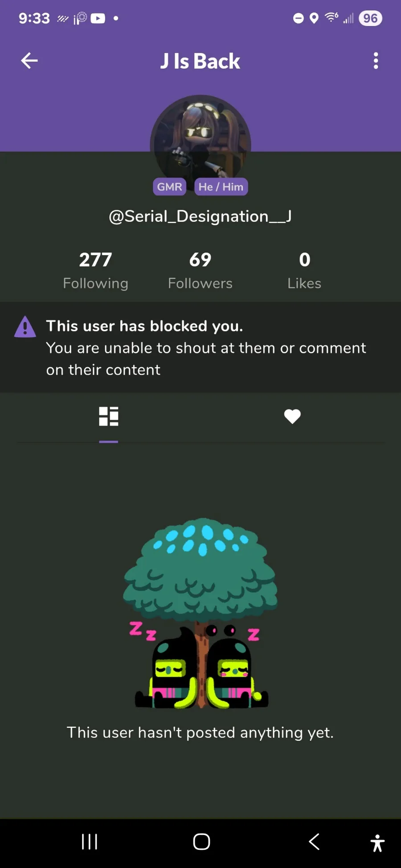This screenshot has height=868, width=401.
Task: Tap the battery level 96 indicator
Action: pos(370,18)
